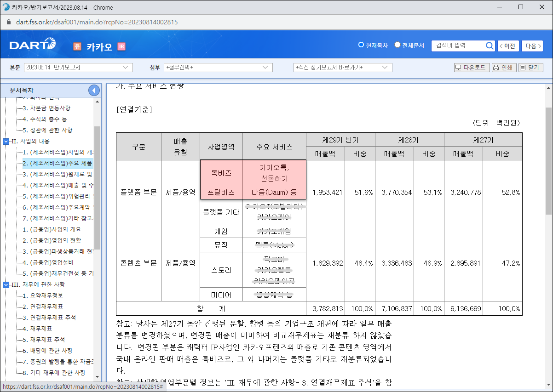The width and height of the screenshot is (553, 392).
Task: Click the 닫기 button
Action: (530, 68)
